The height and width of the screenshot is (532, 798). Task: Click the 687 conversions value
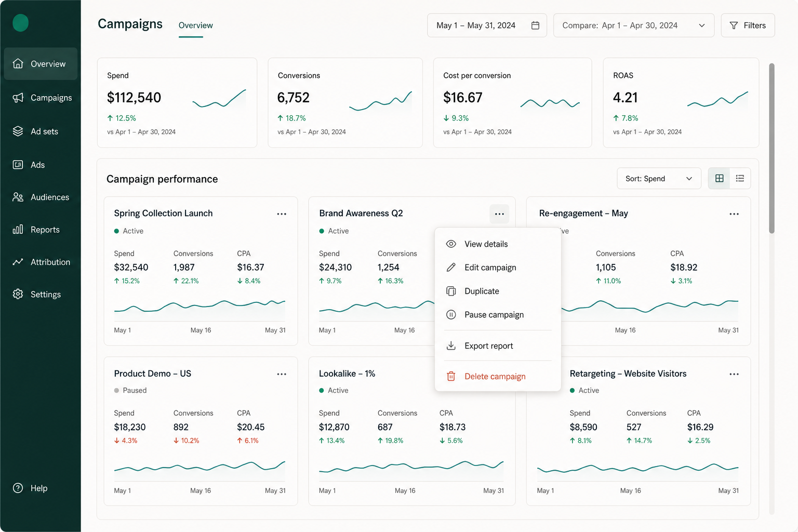(385, 427)
